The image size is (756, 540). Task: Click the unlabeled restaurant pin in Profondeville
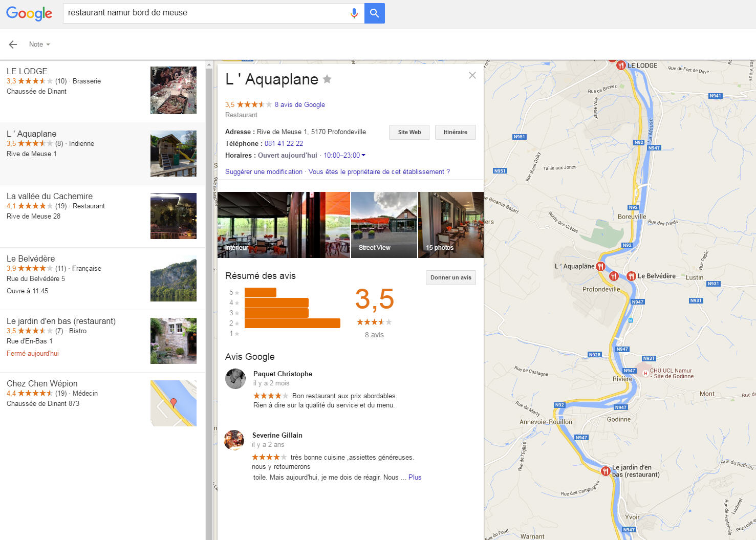[614, 276]
